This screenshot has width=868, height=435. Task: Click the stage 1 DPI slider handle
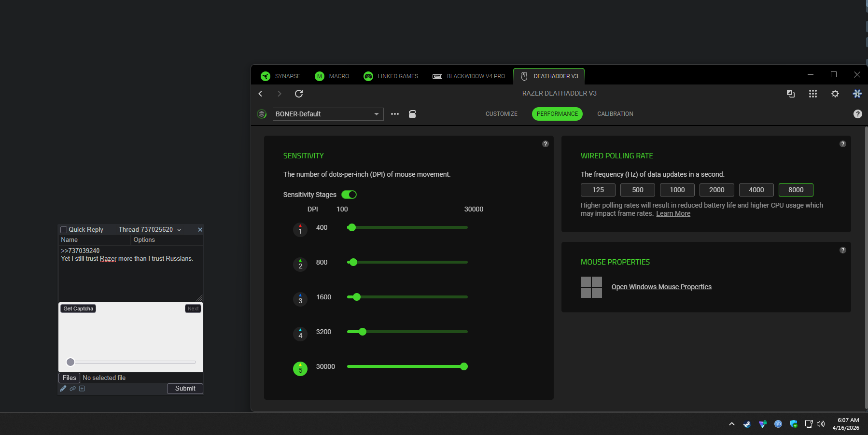click(352, 227)
